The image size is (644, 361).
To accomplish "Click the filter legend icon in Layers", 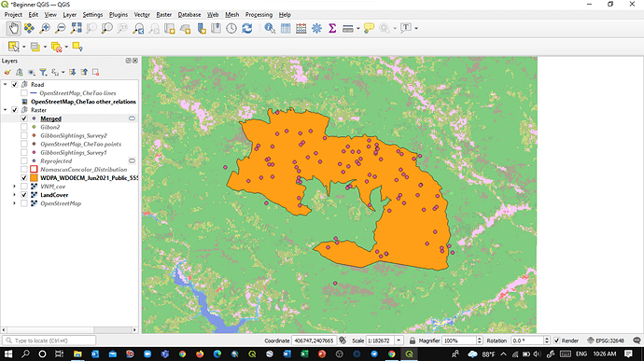I will (x=43, y=72).
